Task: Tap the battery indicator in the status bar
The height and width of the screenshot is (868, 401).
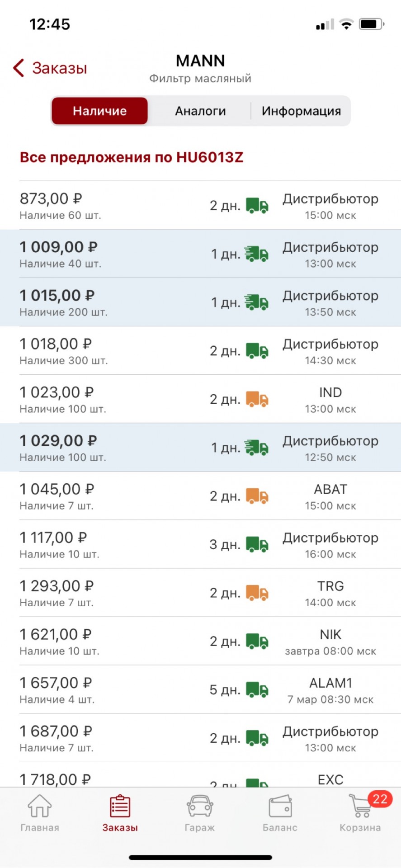Action: click(x=371, y=24)
